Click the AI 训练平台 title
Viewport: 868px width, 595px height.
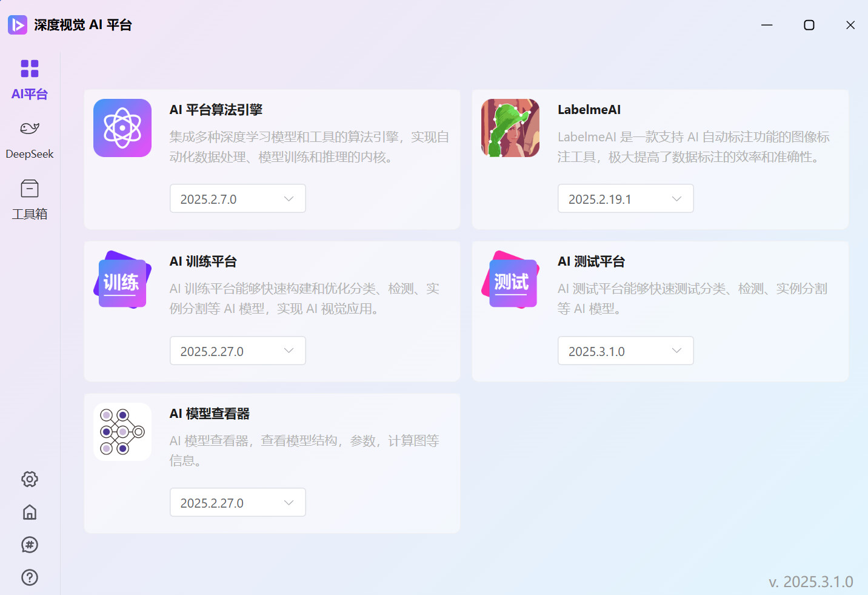pos(203,261)
